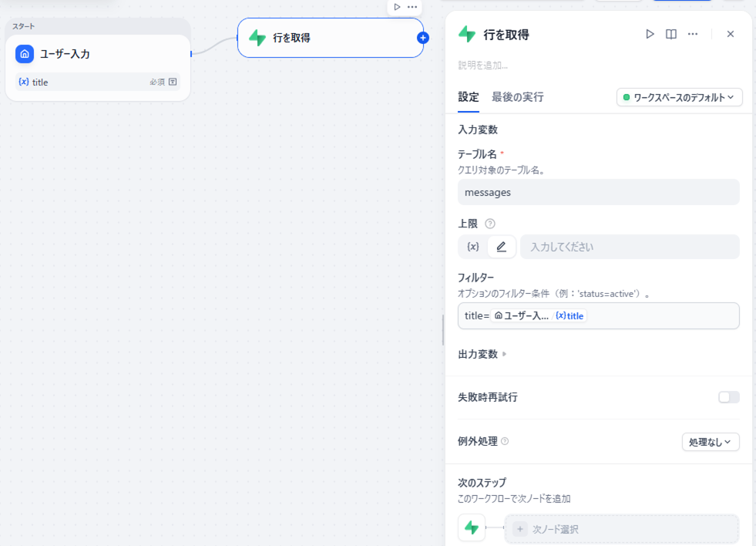Viewport: 756px width, 546px height.
Task: Click the help icon next to 上限
Action: 490,224
